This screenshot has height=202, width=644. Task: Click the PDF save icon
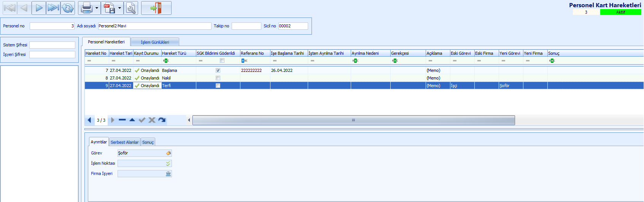point(110,8)
